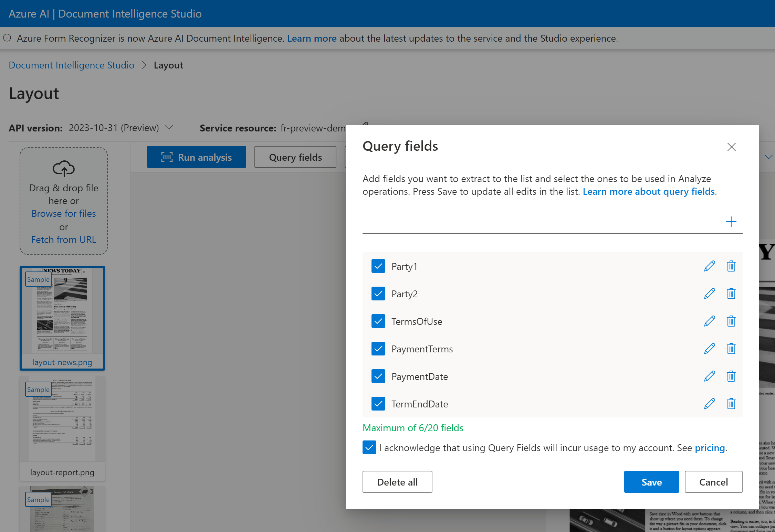Screen dimensions: 775x532
Task: Click the add field plus icon
Action: 731,222
